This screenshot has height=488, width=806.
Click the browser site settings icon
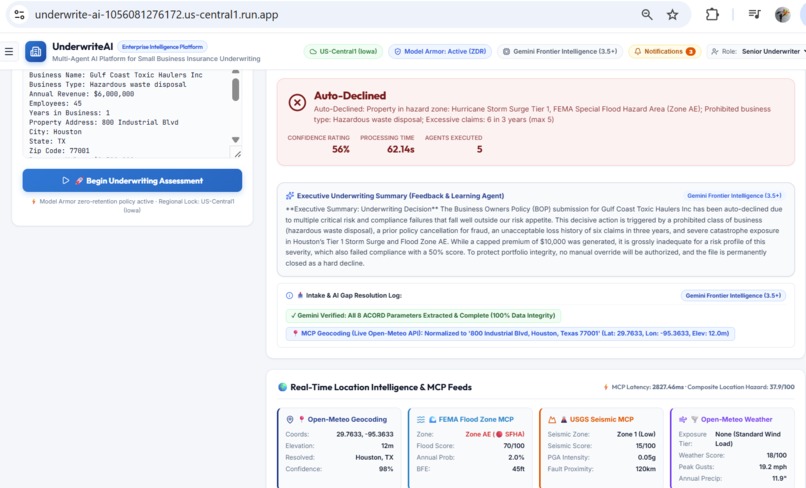pos(20,14)
